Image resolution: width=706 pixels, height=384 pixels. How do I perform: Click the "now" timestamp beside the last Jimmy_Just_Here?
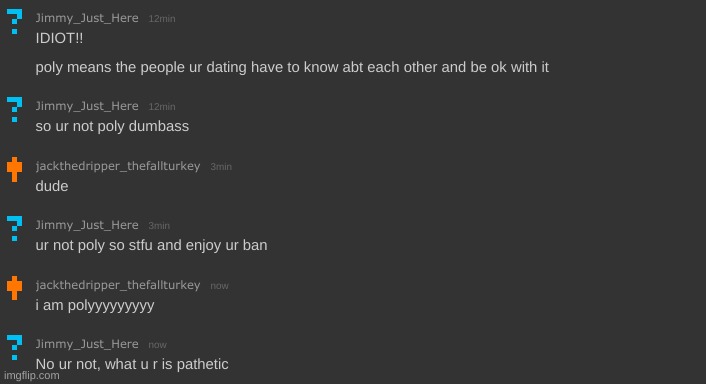point(158,345)
